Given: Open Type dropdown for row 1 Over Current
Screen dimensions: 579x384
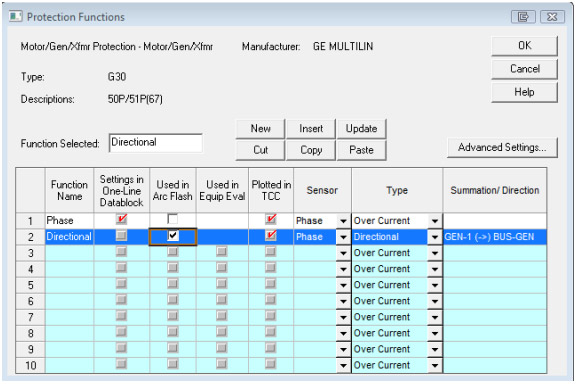Looking at the screenshot, I should click(x=435, y=221).
